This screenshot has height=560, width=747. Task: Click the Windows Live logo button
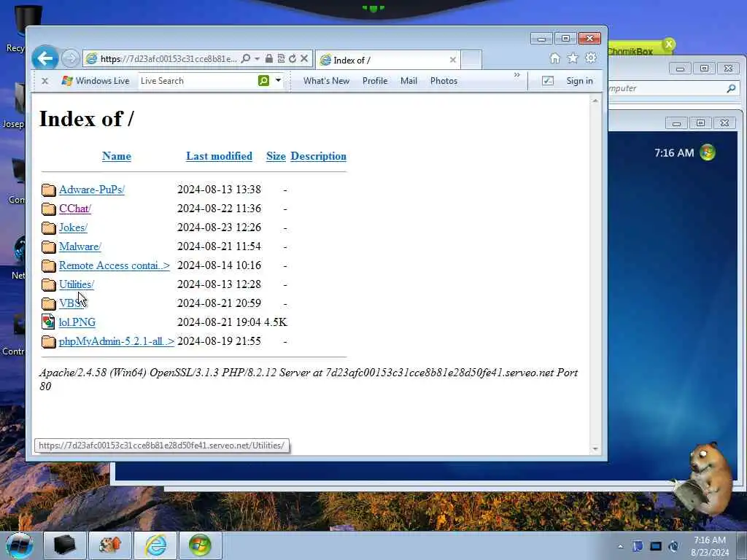coord(96,81)
